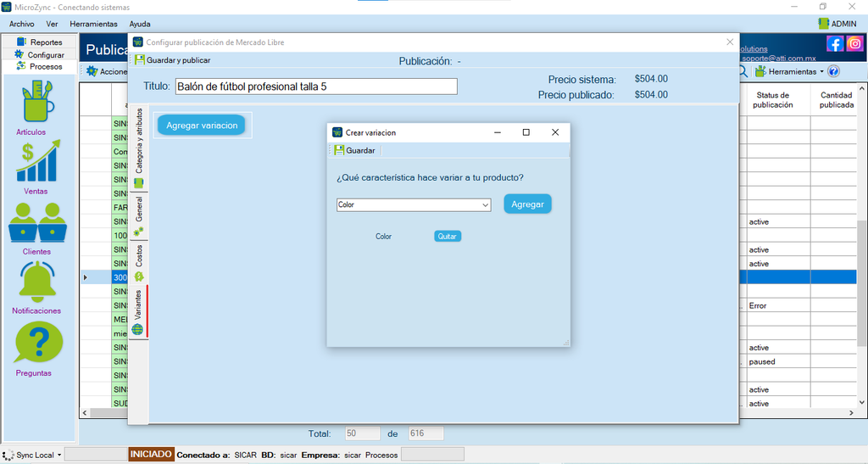Click the Precio publicado value $504.00

tap(651, 95)
